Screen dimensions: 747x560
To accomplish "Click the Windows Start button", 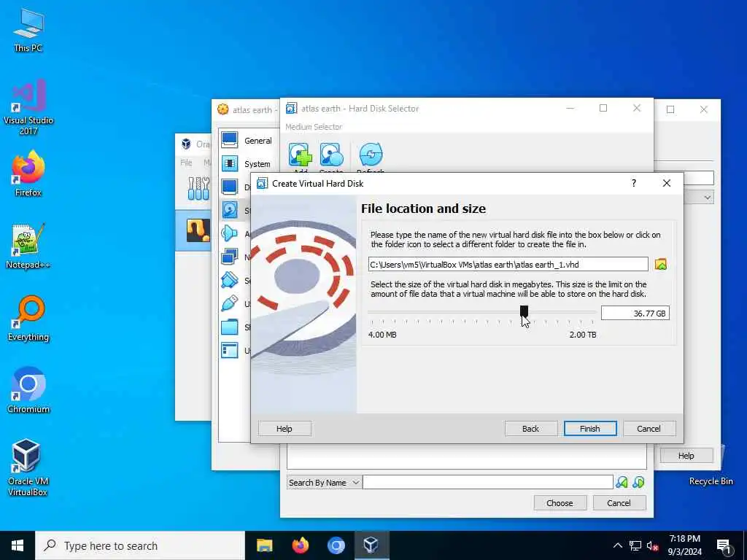I will pos(18,545).
